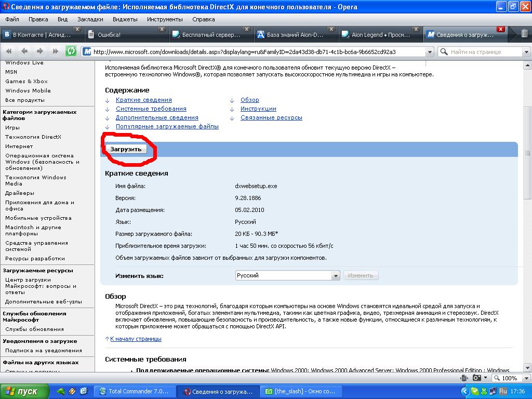Image resolution: width=532 pixels, height=399 pixels.
Task: Click the page scrollbar down arrow
Action: coord(527,368)
